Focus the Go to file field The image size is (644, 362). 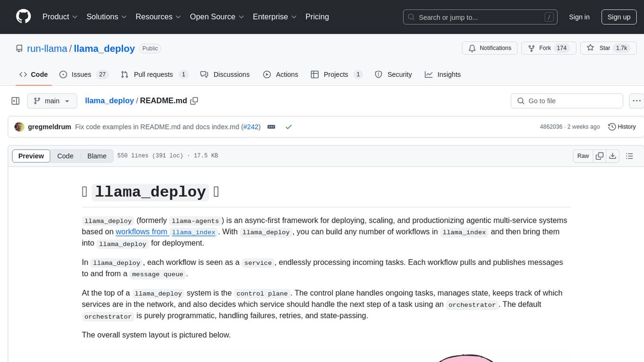click(x=567, y=101)
